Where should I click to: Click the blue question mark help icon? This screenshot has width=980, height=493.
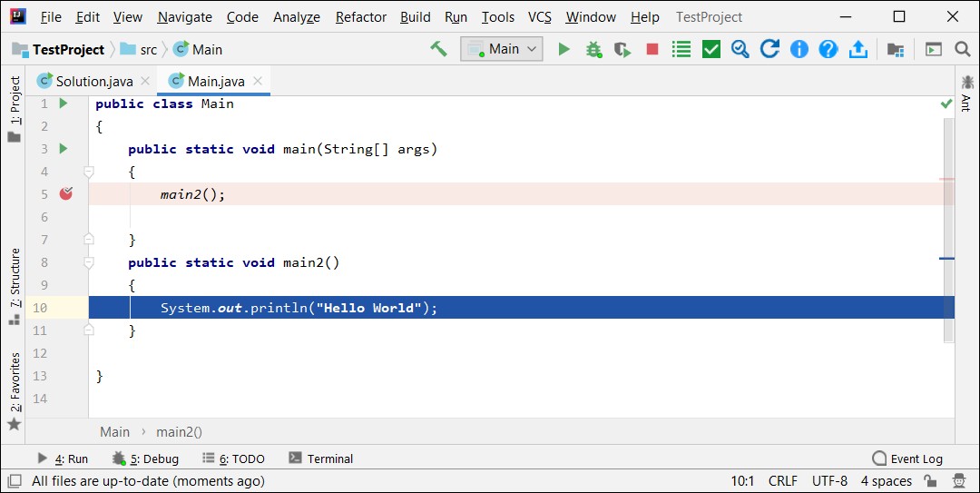(x=828, y=49)
